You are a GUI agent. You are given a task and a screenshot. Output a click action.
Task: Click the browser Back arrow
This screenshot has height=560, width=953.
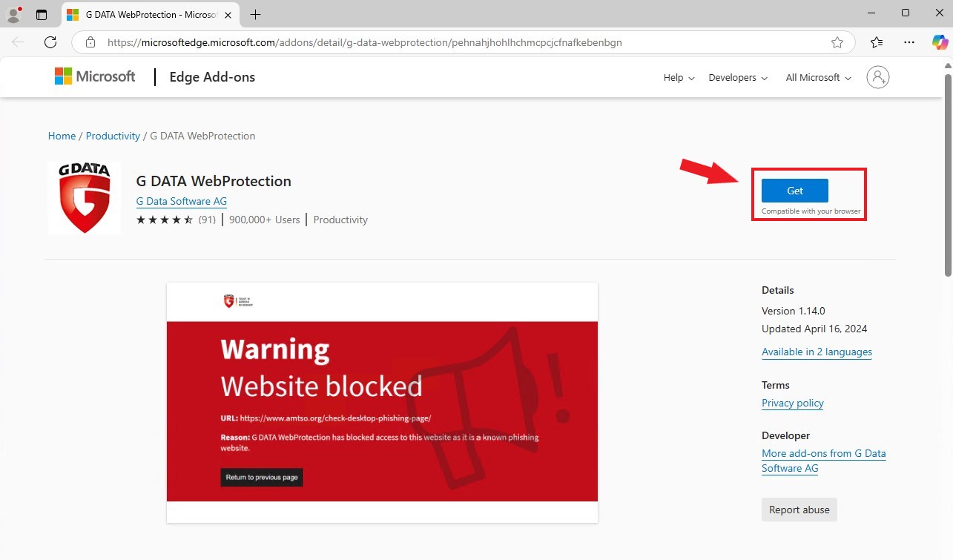click(19, 42)
